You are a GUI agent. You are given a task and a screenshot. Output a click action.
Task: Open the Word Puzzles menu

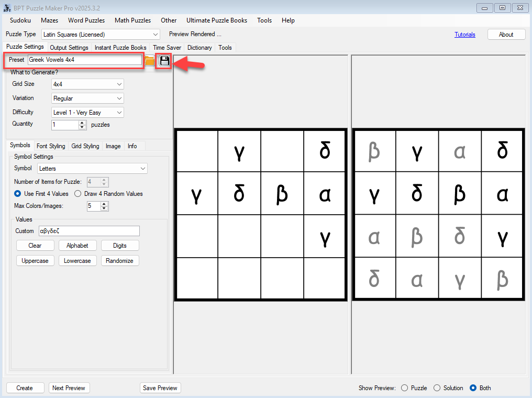click(x=86, y=20)
